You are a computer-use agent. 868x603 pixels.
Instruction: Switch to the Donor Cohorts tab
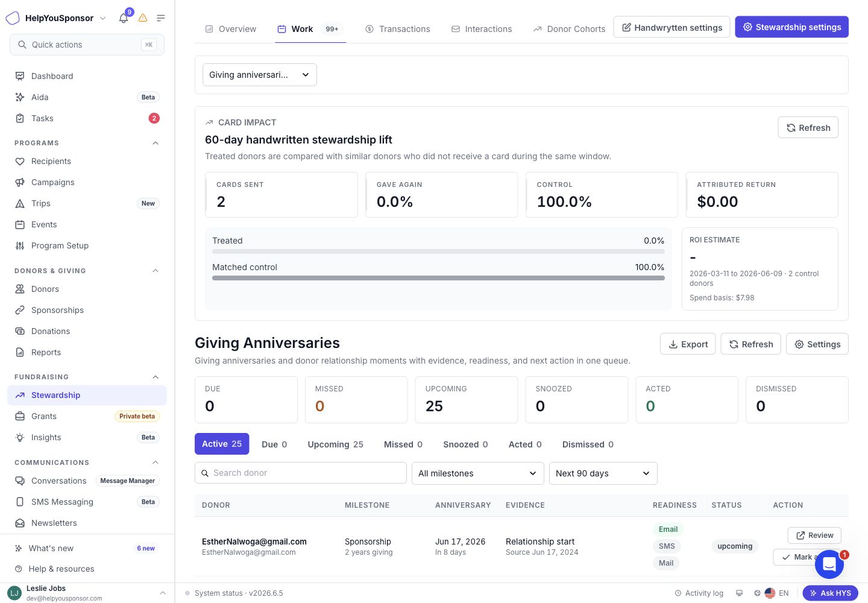569,29
